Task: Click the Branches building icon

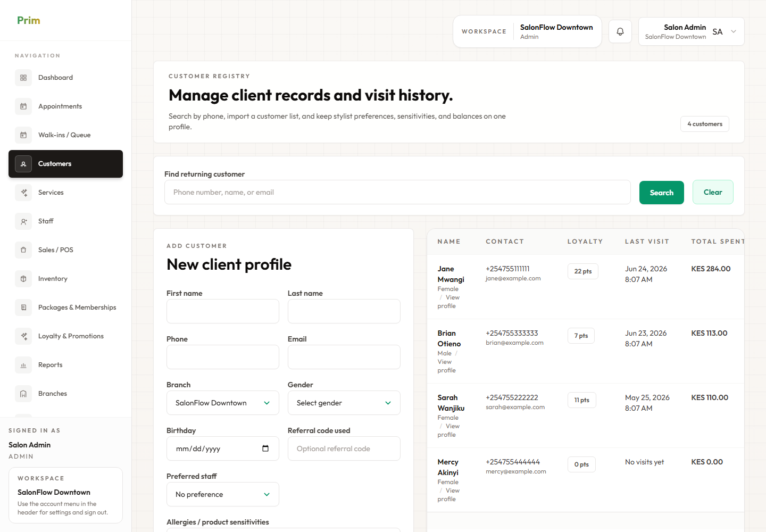Action: (x=23, y=394)
